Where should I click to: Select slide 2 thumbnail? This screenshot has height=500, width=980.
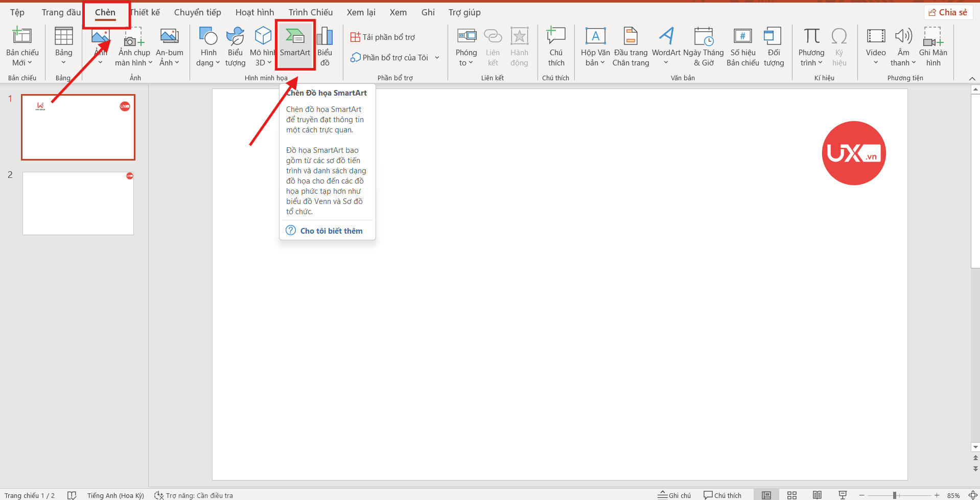(x=78, y=203)
